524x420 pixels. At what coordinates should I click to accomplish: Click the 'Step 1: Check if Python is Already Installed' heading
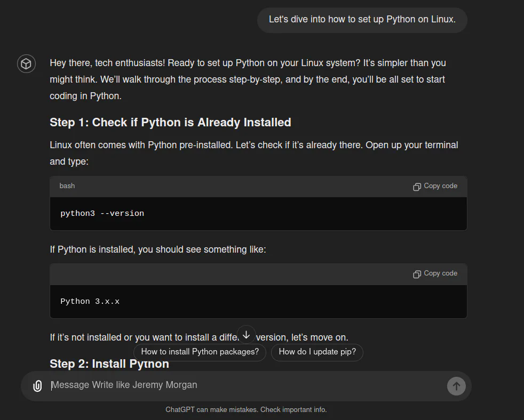(170, 122)
